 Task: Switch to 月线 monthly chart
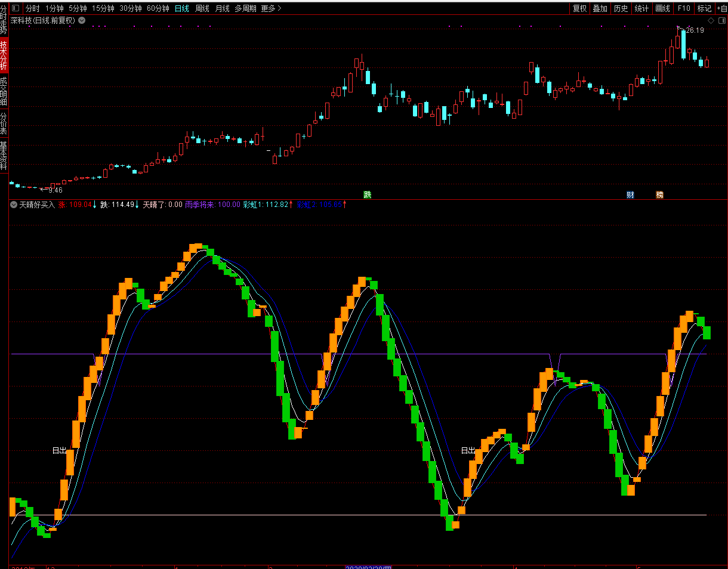click(223, 8)
